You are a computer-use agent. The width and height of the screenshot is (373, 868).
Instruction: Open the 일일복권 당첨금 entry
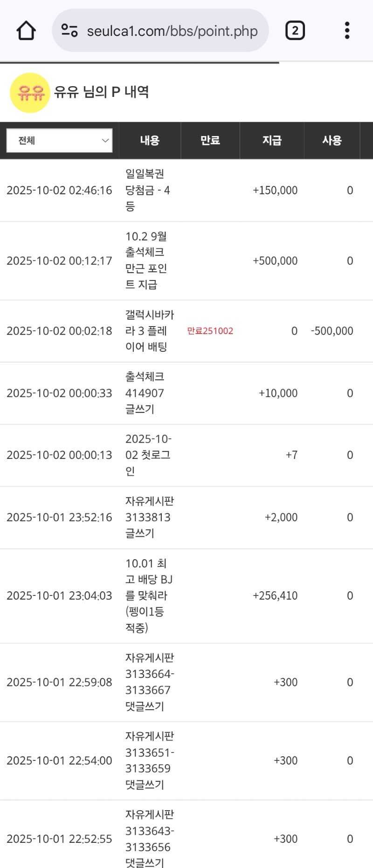coord(147,190)
